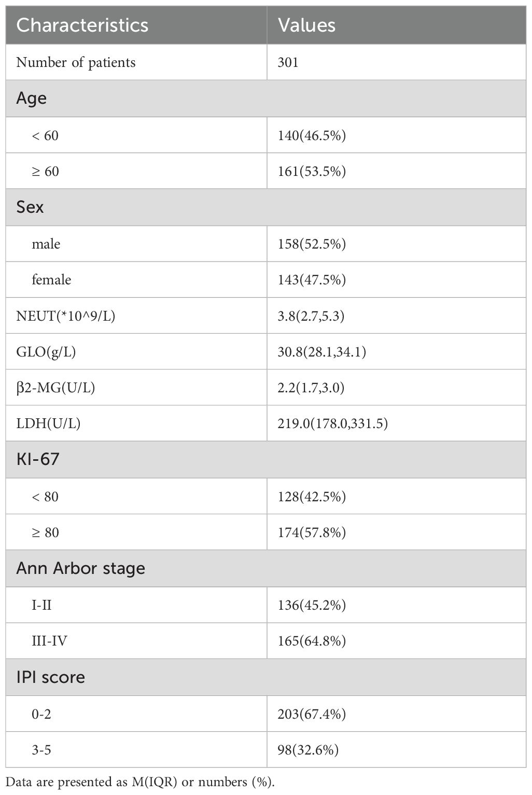Click the value 140(46.5%) for age under 60
The height and width of the screenshot is (795, 532).
click(x=312, y=135)
